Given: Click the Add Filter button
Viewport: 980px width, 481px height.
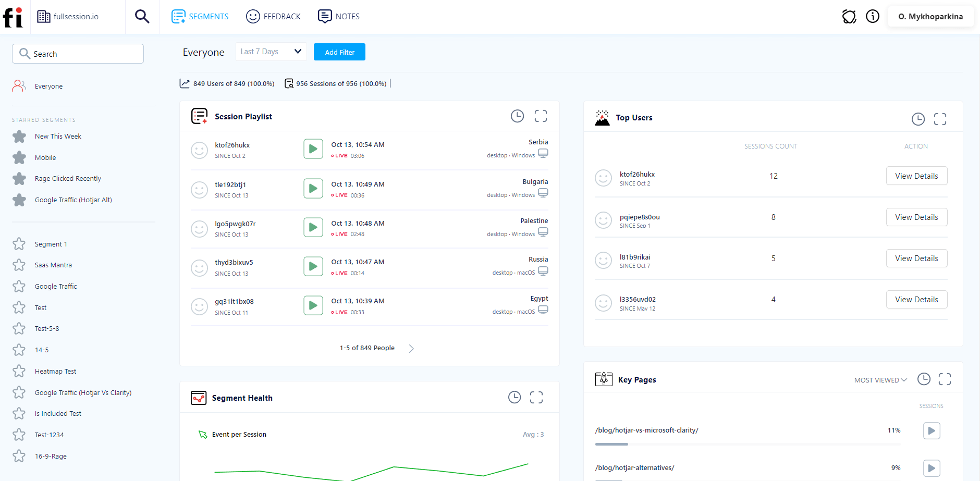Looking at the screenshot, I should [x=339, y=52].
